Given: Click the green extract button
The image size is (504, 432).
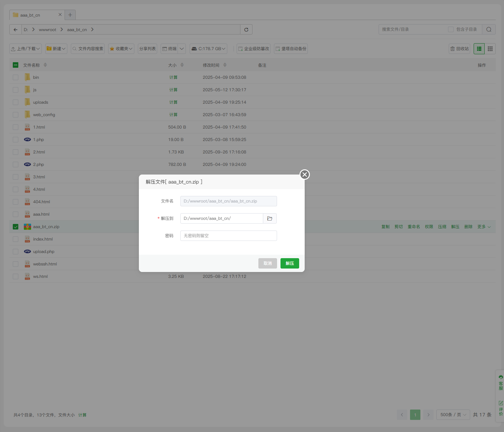Looking at the screenshot, I should click(x=289, y=263).
